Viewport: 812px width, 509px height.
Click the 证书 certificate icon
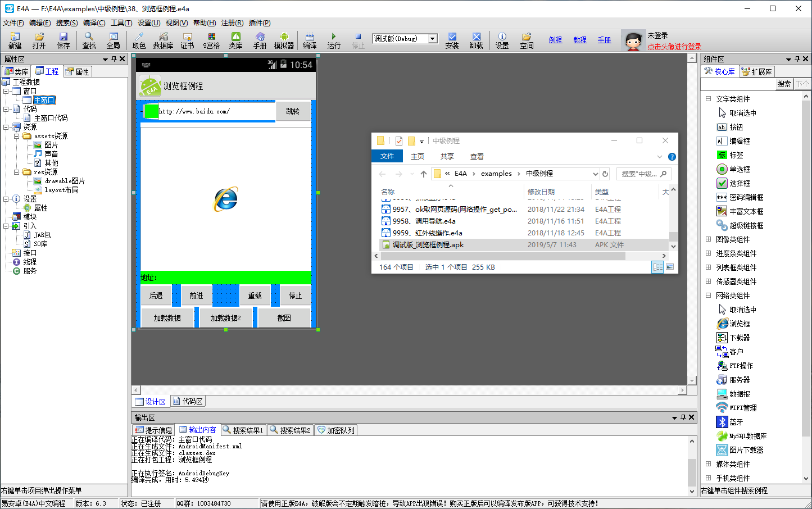pyautogui.click(x=187, y=40)
